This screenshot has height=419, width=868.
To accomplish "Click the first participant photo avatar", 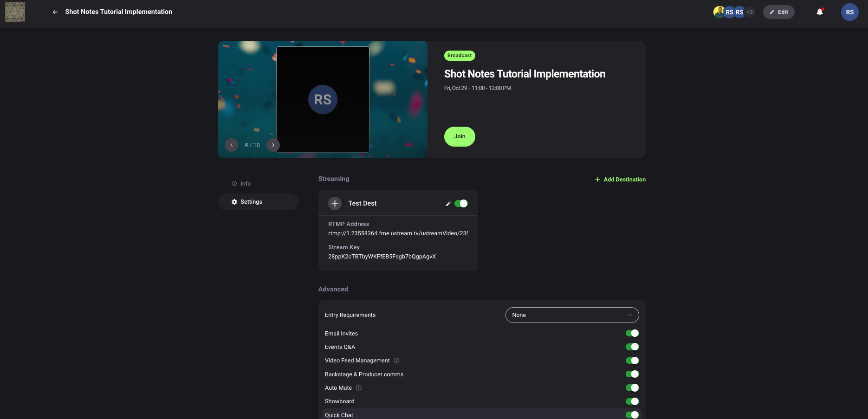I will click(719, 12).
